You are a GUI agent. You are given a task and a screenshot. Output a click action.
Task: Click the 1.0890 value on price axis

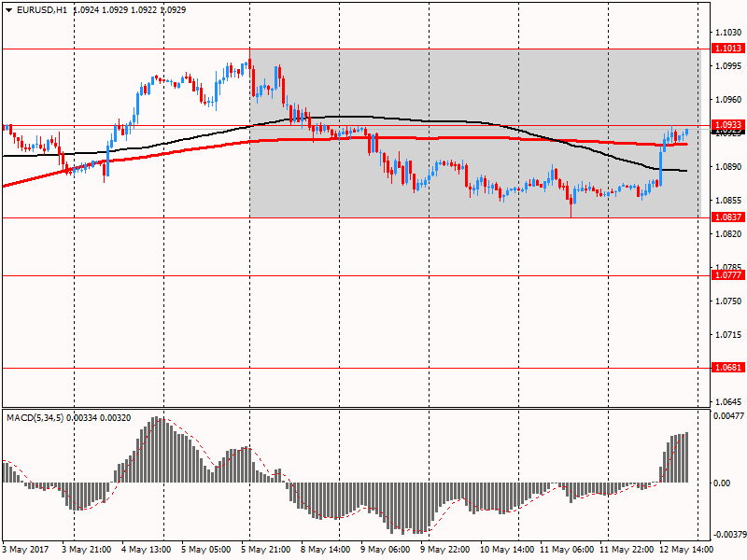[728, 167]
